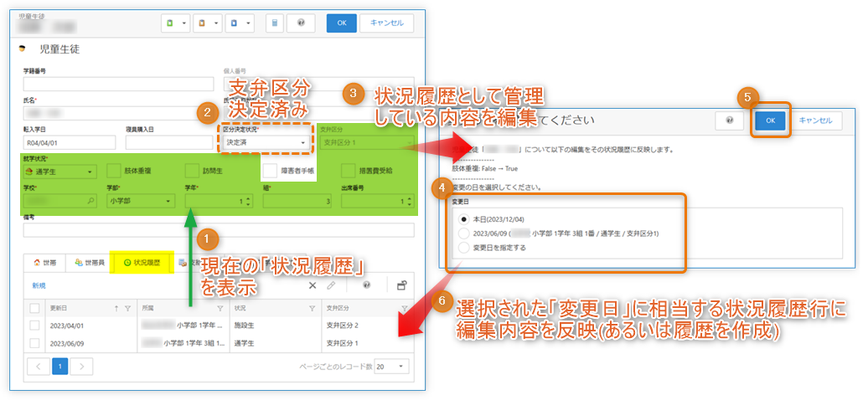Click the 組 field showing 3
The width and height of the screenshot is (868, 400).
point(297,202)
